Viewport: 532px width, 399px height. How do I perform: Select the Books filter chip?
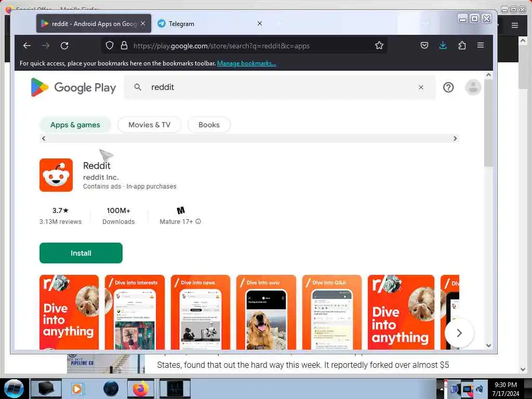click(x=209, y=125)
